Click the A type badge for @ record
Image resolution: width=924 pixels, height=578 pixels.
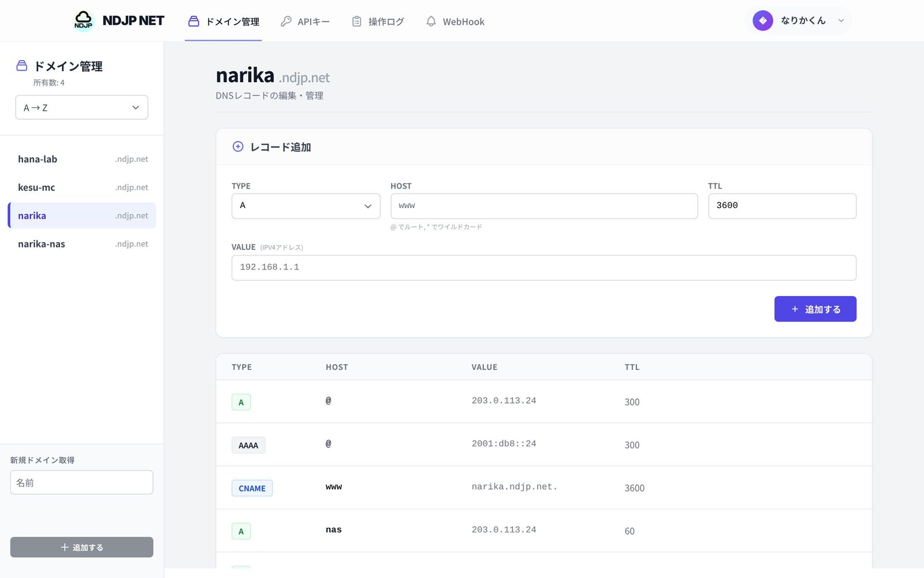pyautogui.click(x=241, y=402)
